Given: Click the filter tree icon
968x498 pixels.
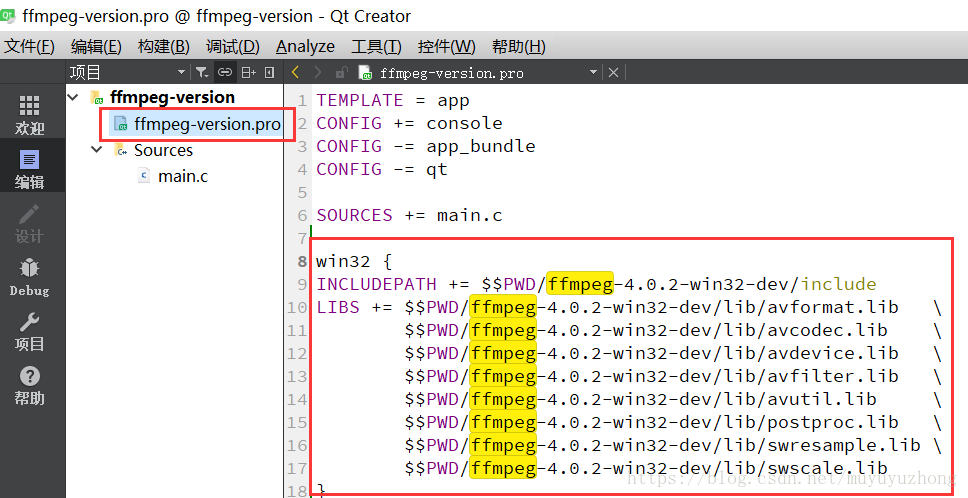Looking at the screenshot, I should (x=202, y=73).
